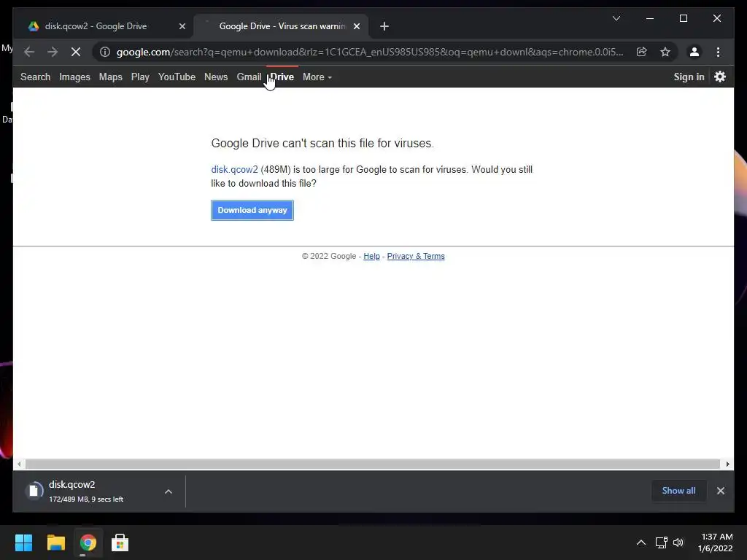
Task: Open File Explorer from taskbar
Action: coord(55,542)
